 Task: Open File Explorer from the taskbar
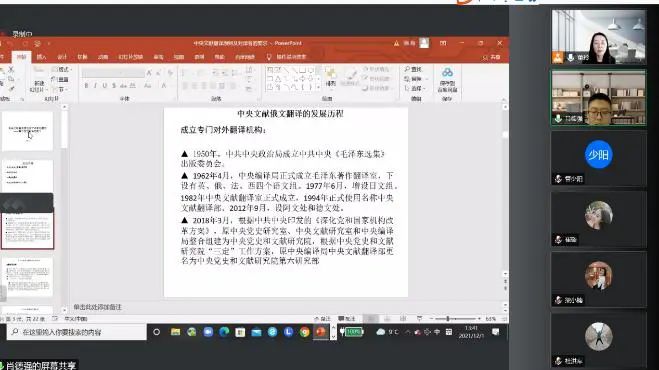pos(175,332)
